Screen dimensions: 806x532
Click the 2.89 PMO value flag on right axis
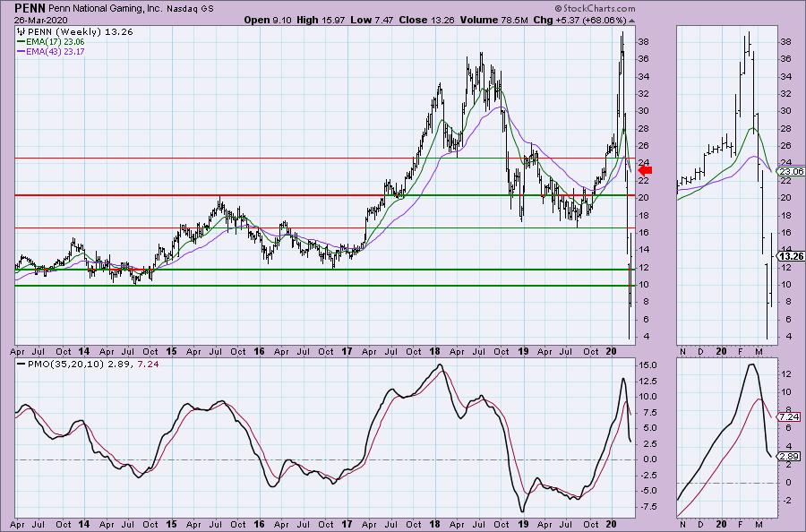[790, 456]
